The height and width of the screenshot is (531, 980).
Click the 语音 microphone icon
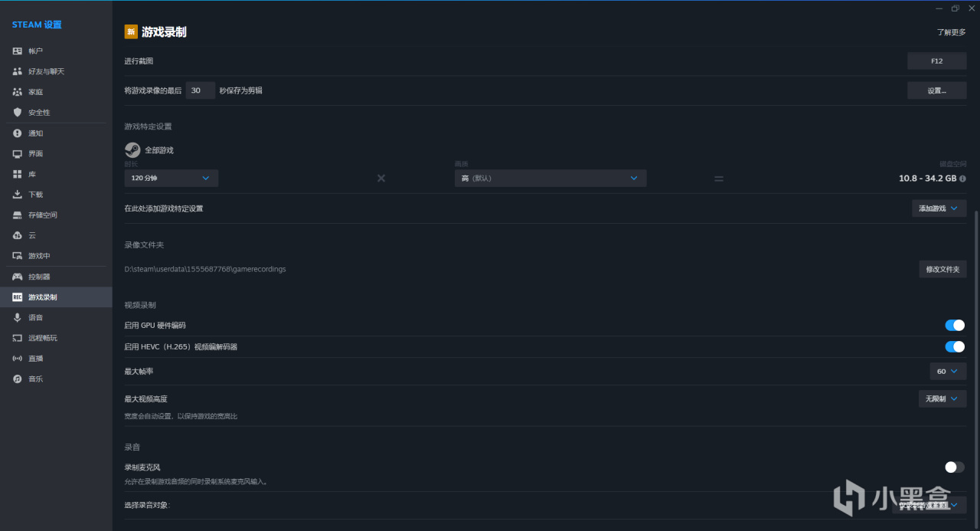click(x=18, y=317)
